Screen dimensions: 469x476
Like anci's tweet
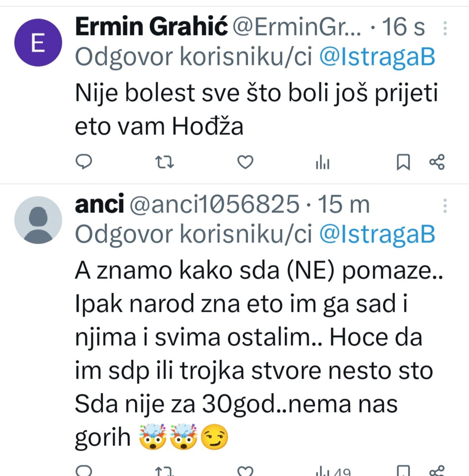245,471
